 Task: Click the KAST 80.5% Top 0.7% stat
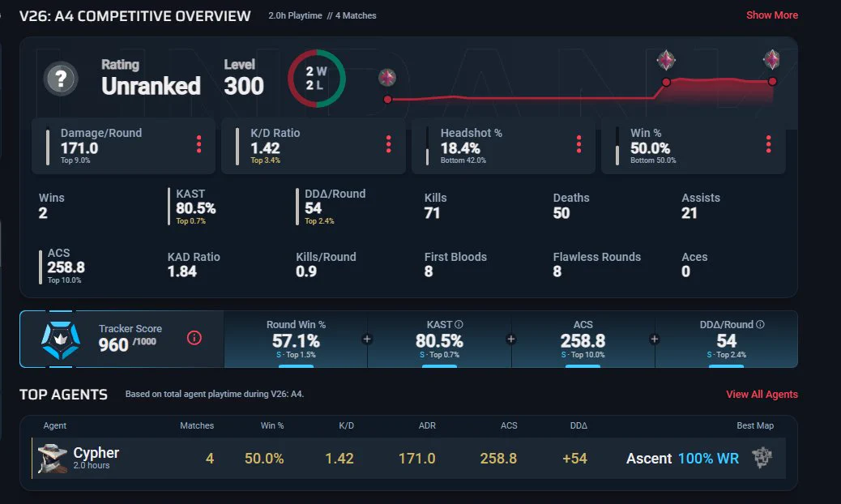[x=193, y=207]
